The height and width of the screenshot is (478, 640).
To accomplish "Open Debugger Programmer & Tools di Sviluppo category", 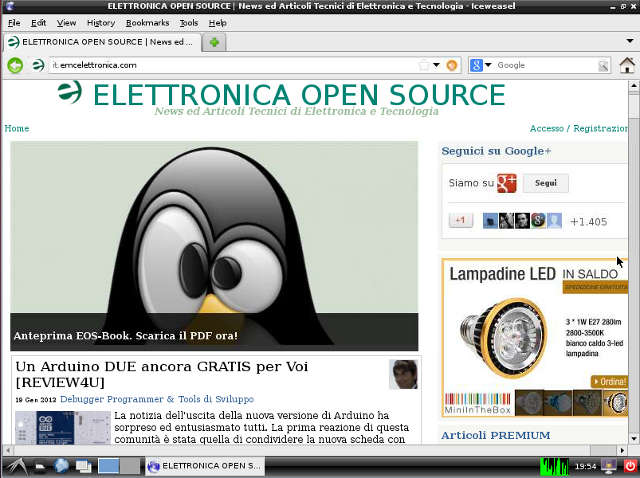I will click(157, 399).
